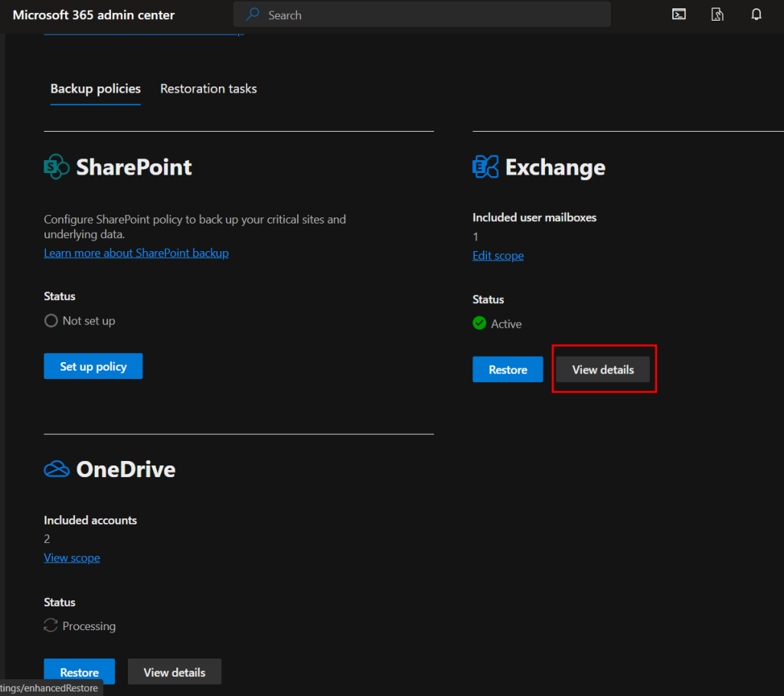Click the mobile app icon in header
Screen dimensions: 784x696
717,15
